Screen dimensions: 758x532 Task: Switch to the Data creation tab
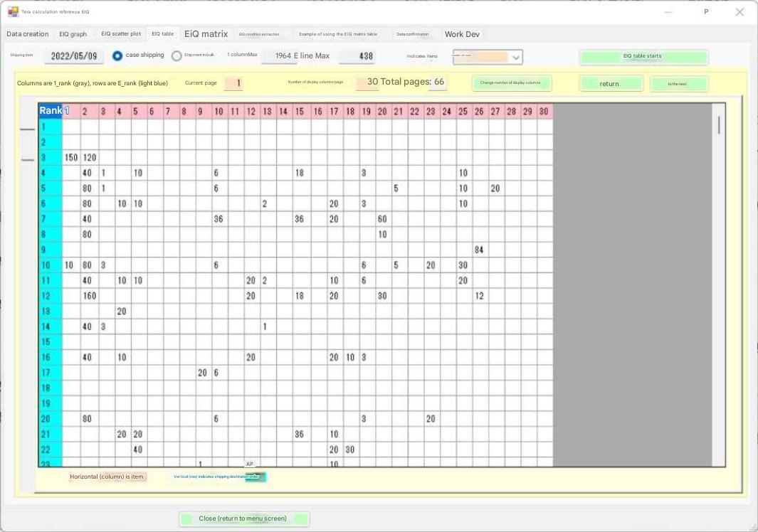(x=28, y=34)
